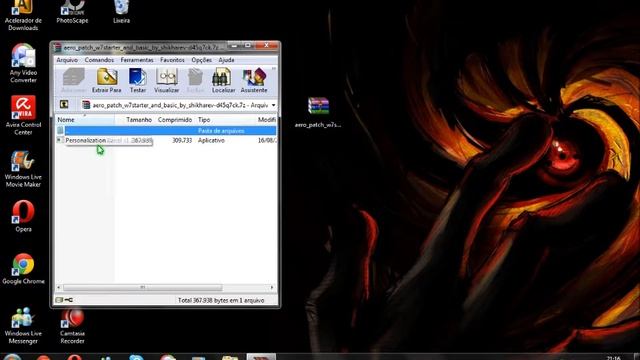The image size is (640, 360).
Task: Open the Arquivo menu
Action: coord(67,60)
